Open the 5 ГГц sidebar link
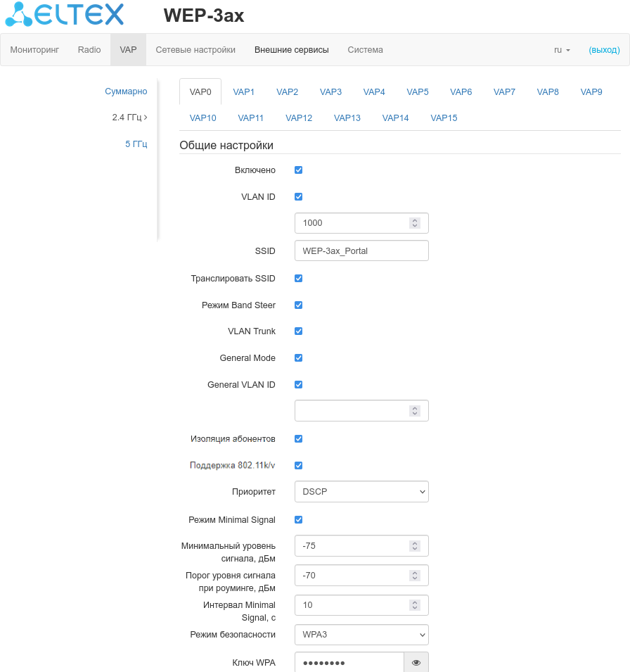 tap(136, 144)
